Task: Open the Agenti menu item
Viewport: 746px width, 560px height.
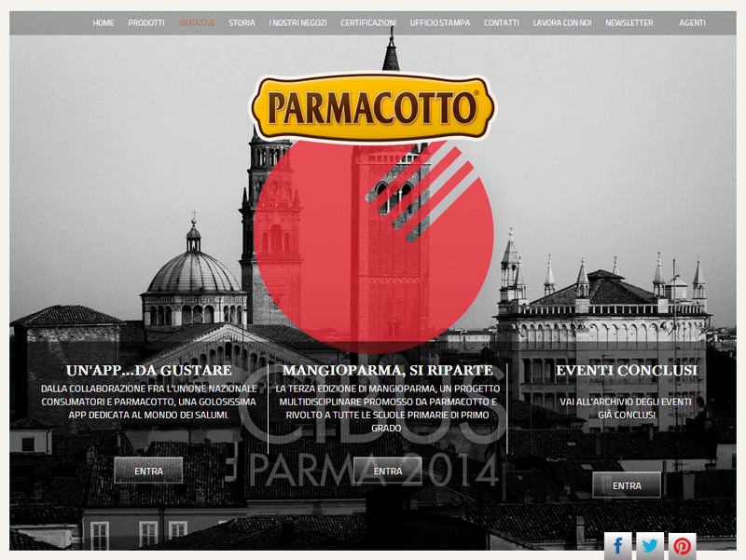Action: coord(692,22)
